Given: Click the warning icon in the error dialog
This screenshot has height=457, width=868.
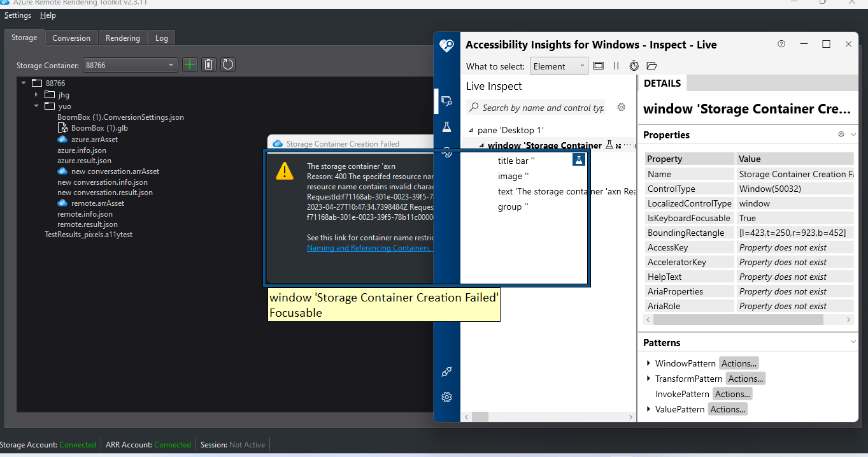Looking at the screenshot, I should 285,171.
